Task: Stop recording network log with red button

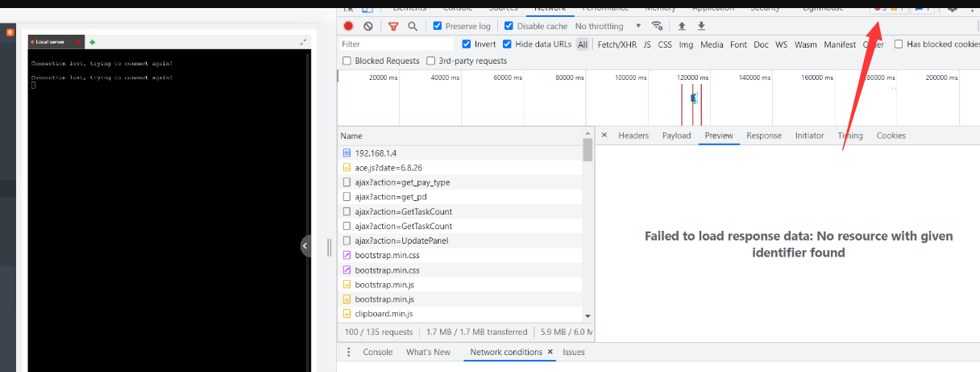Action: click(x=348, y=26)
